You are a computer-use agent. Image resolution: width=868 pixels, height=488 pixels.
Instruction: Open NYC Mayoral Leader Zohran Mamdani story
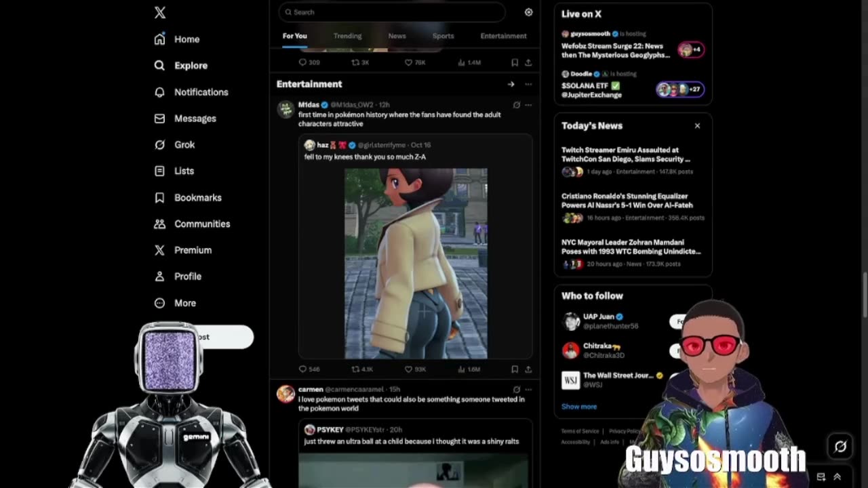pos(633,254)
